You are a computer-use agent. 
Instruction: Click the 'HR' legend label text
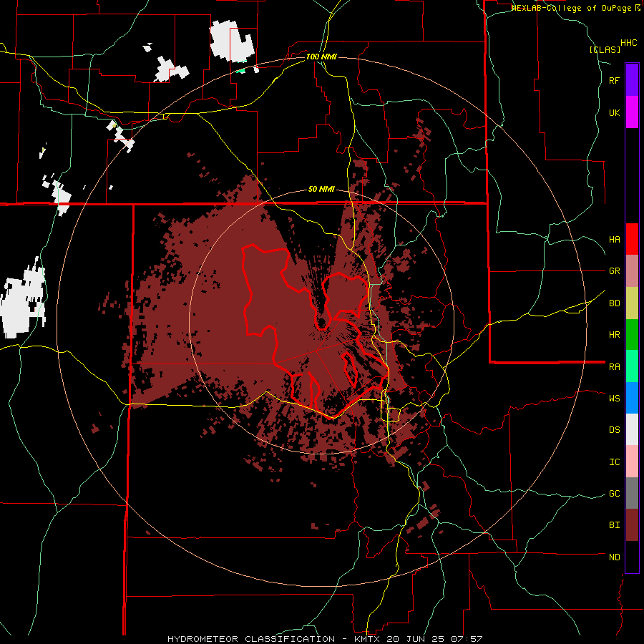(614, 335)
